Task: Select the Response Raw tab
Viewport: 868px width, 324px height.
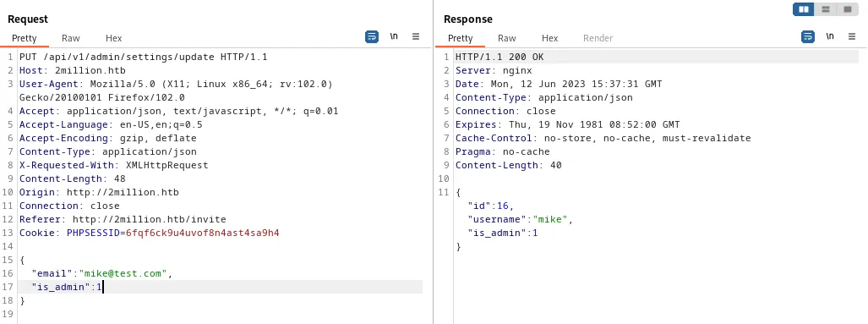Action: coord(507,38)
